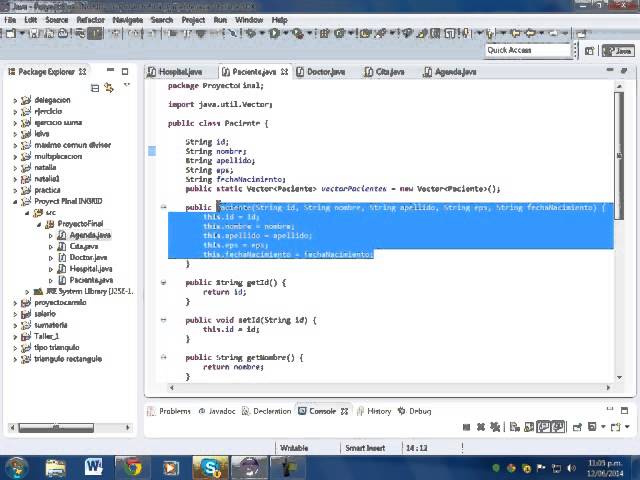This screenshot has width=640, height=480.
Task: Fold the getId method collapse marker
Action: click(x=164, y=282)
